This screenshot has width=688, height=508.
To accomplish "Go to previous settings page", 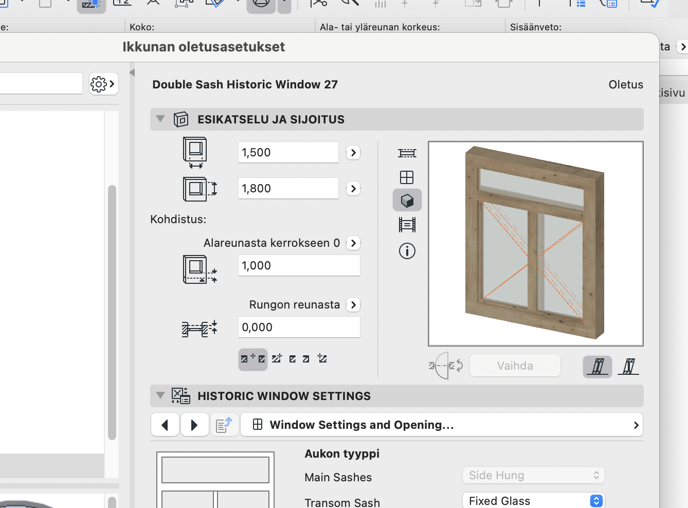I will coord(165,425).
